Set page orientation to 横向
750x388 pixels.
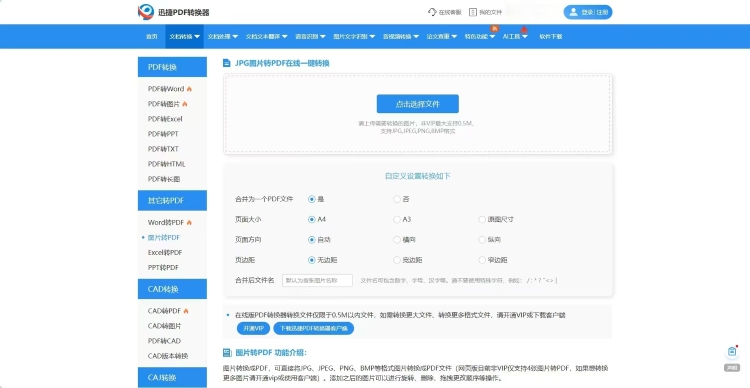[397, 240]
